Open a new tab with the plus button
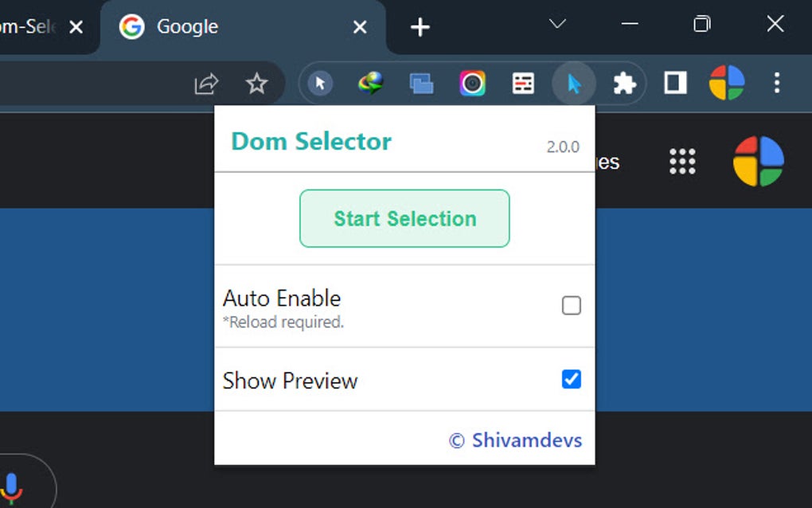The image size is (812, 508). 419,26
